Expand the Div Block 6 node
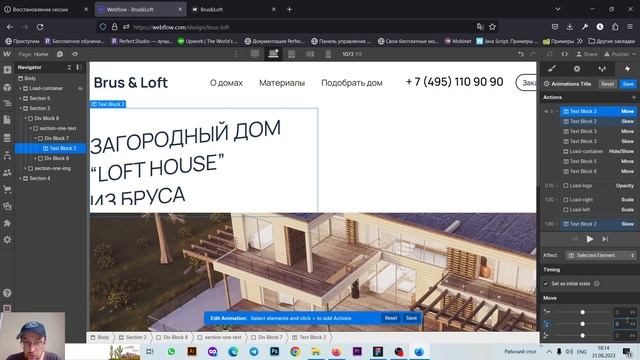Screen dimensions: 640x360 pos(36,158)
